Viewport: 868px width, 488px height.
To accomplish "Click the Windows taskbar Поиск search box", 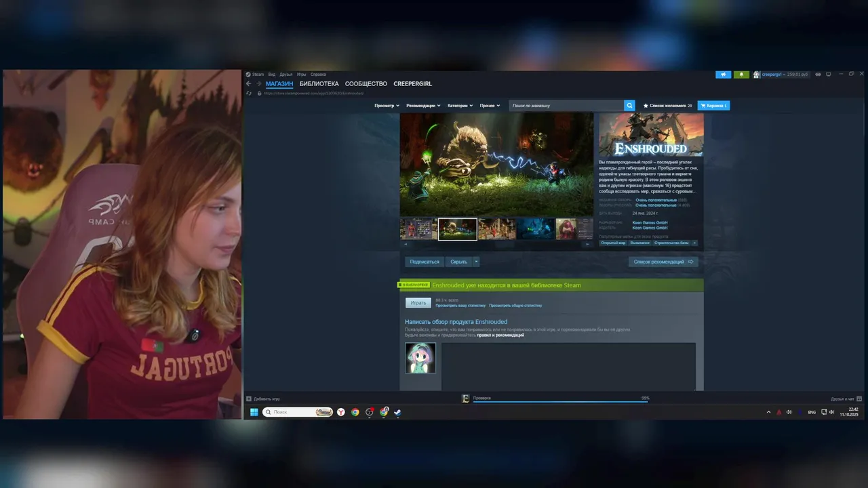I will click(x=298, y=412).
